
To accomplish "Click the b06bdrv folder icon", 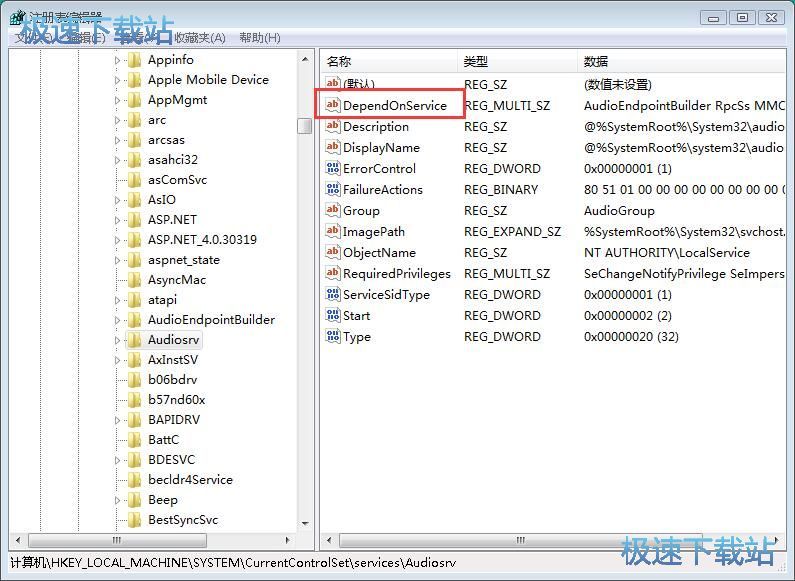I will click(x=134, y=380).
